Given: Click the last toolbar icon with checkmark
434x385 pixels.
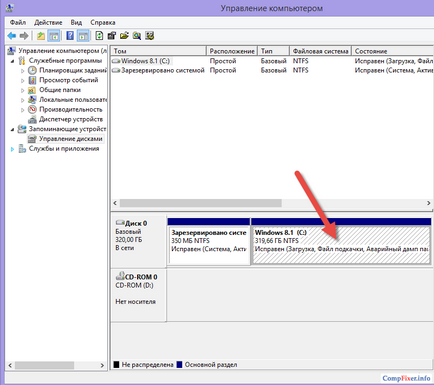Looking at the screenshot, I should point(150,36).
